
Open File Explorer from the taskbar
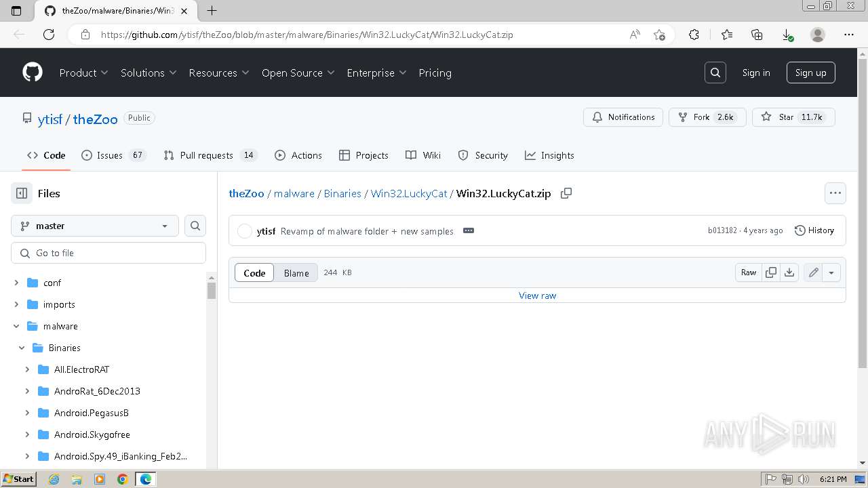click(x=77, y=479)
